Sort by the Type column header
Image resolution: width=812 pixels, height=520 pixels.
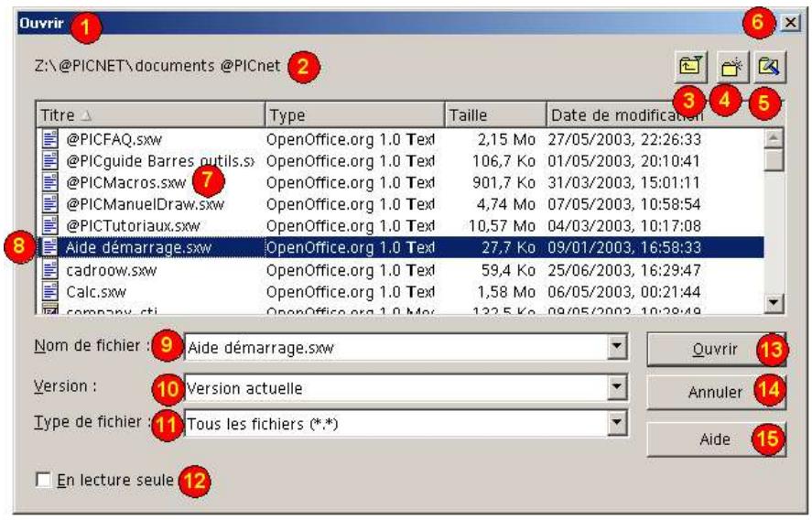[x=354, y=115]
